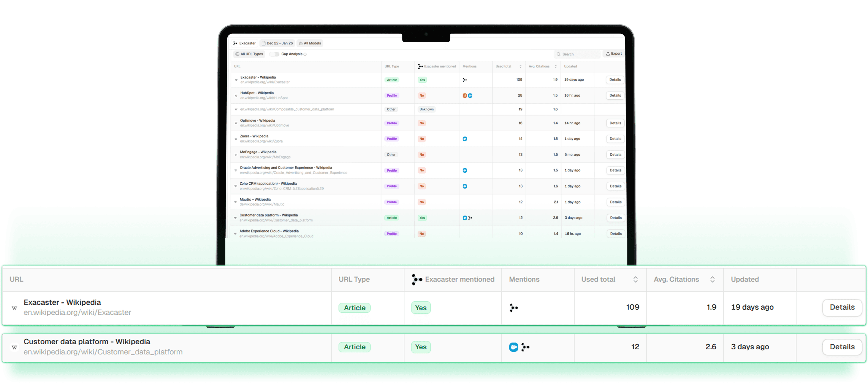Open 'Adobe Experience Cloud - Wikipedia' link
This screenshot has height=385, width=868.
pos(269,232)
